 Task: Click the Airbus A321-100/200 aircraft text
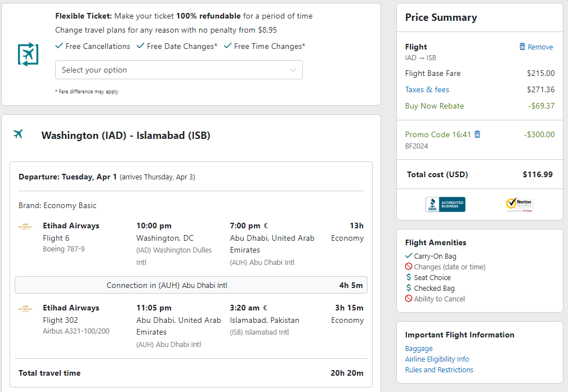[x=76, y=331]
